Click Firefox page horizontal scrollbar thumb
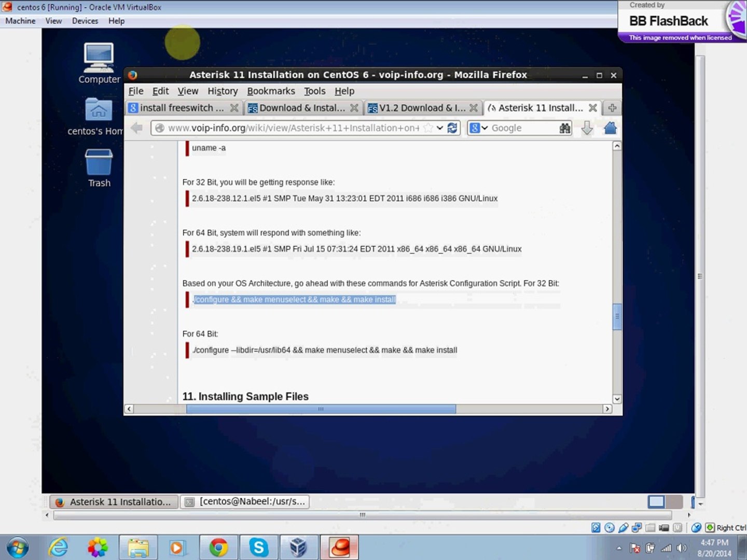747x560 pixels. [321, 409]
